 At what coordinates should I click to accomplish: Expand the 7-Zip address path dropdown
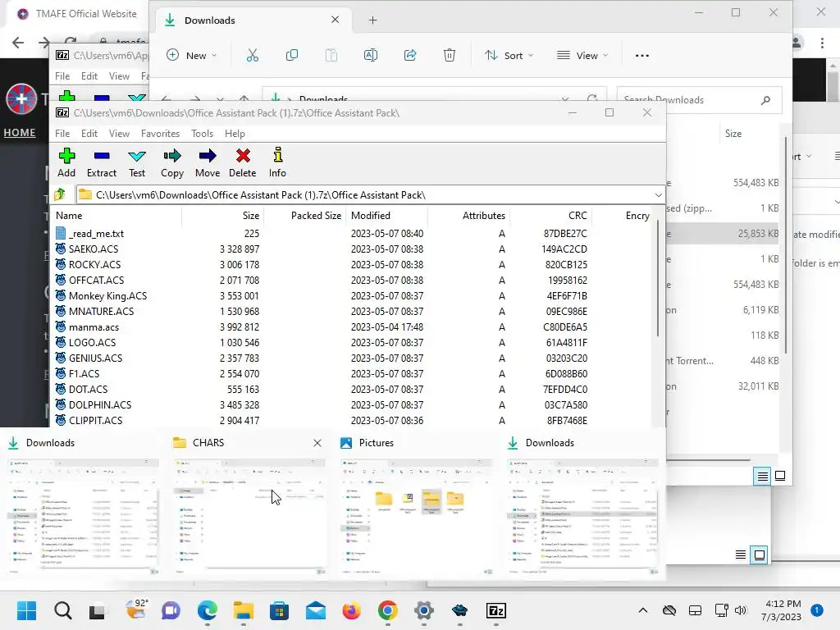pos(659,195)
